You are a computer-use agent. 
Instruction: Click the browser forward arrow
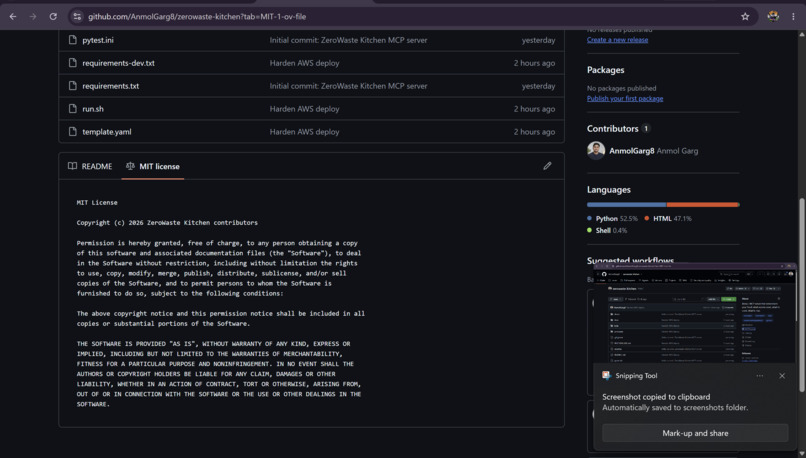(x=33, y=16)
